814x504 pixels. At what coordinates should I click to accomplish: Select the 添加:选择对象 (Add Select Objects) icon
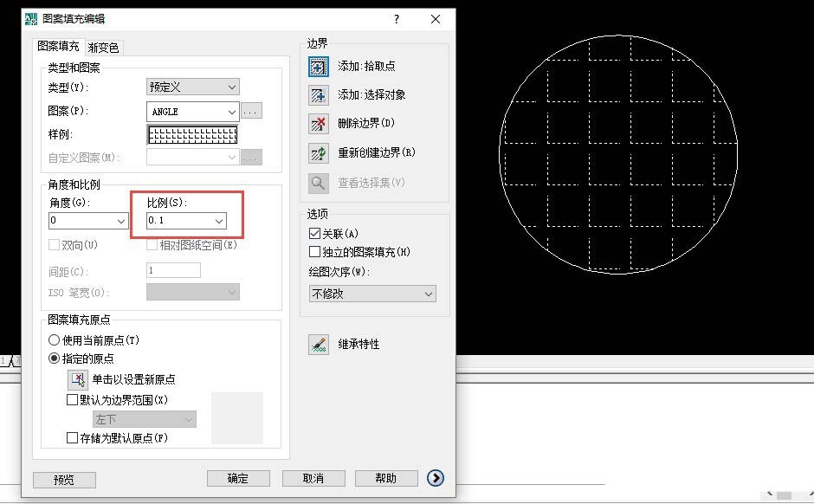coord(318,94)
